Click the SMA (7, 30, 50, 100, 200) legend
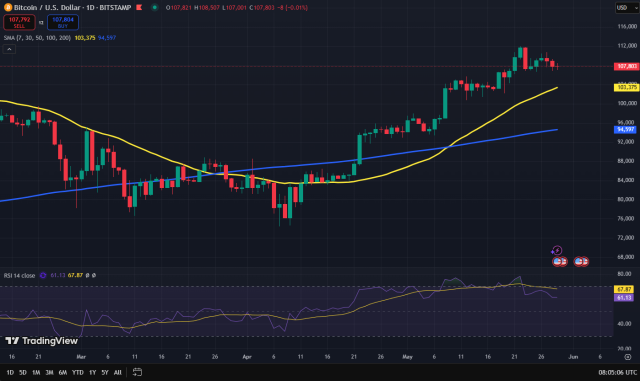Screen dimensions: 640x381 click(x=37, y=38)
